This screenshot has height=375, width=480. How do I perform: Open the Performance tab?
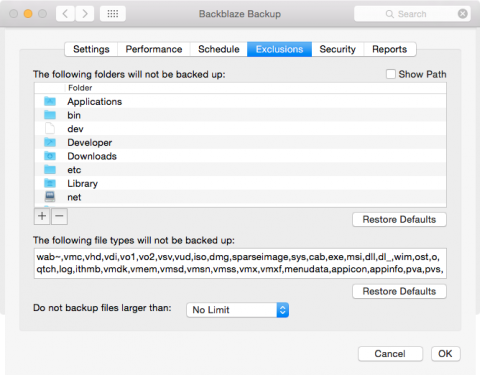point(154,49)
